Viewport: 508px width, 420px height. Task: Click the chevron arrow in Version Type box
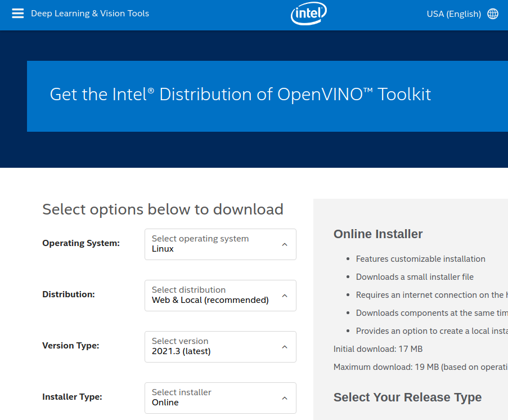285,347
